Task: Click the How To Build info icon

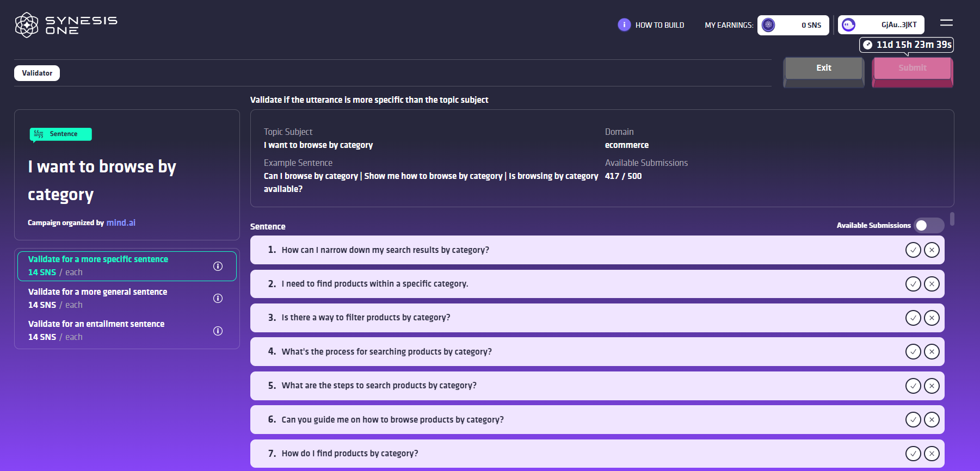Action: [624, 25]
